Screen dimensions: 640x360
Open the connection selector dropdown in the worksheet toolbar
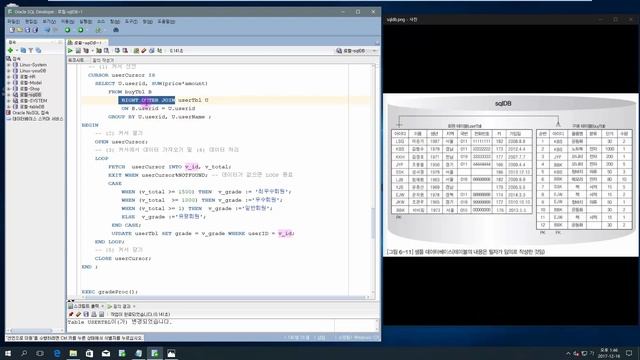coord(375,51)
